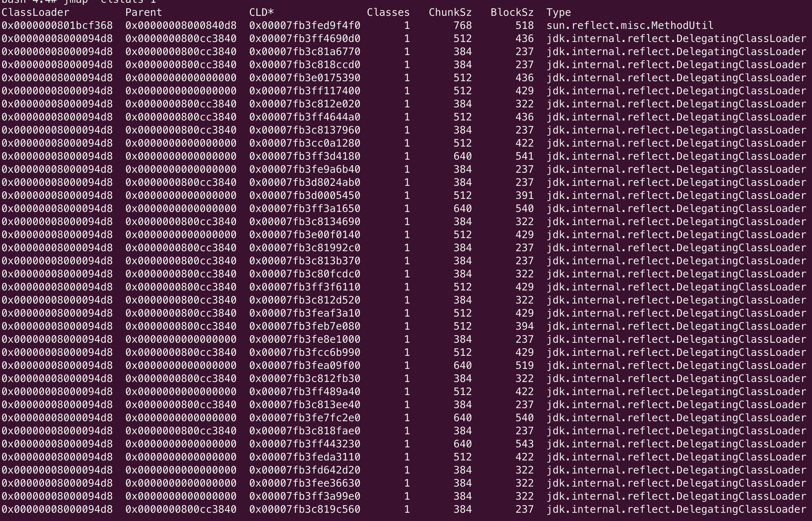
Task: Click class loader address 0x0000000801bcf368
Action: point(57,25)
